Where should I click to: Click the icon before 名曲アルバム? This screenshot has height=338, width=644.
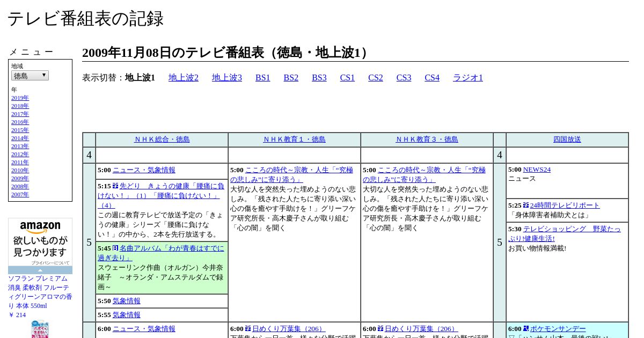coord(115,248)
